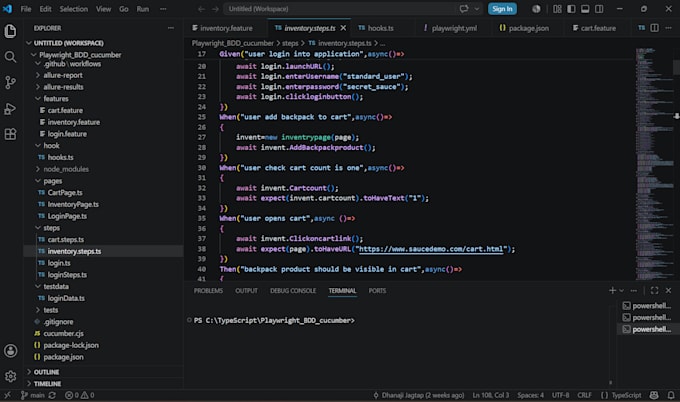Click the errors and warnings counter
680x402 pixels.
(x=80, y=395)
